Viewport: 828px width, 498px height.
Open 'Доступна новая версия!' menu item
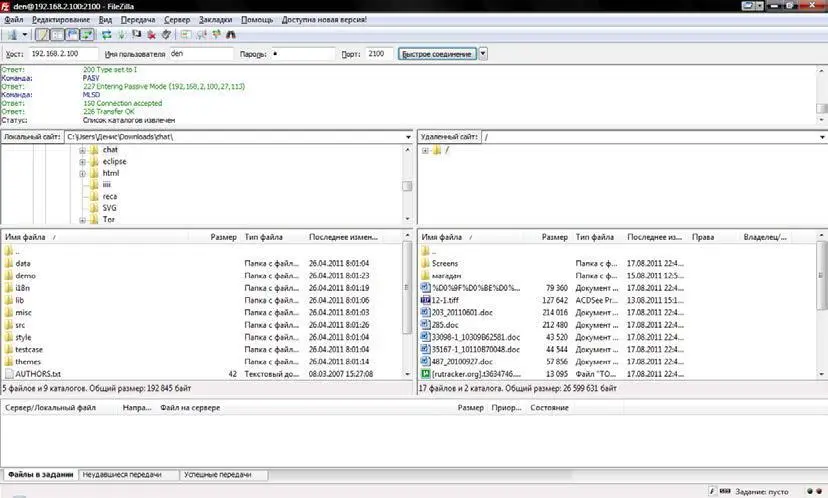(x=324, y=20)
